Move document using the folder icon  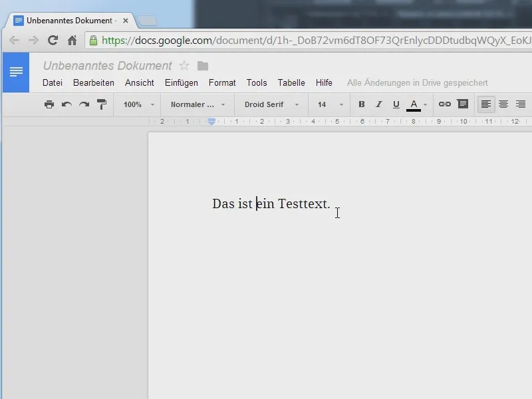tap(203, 66)
